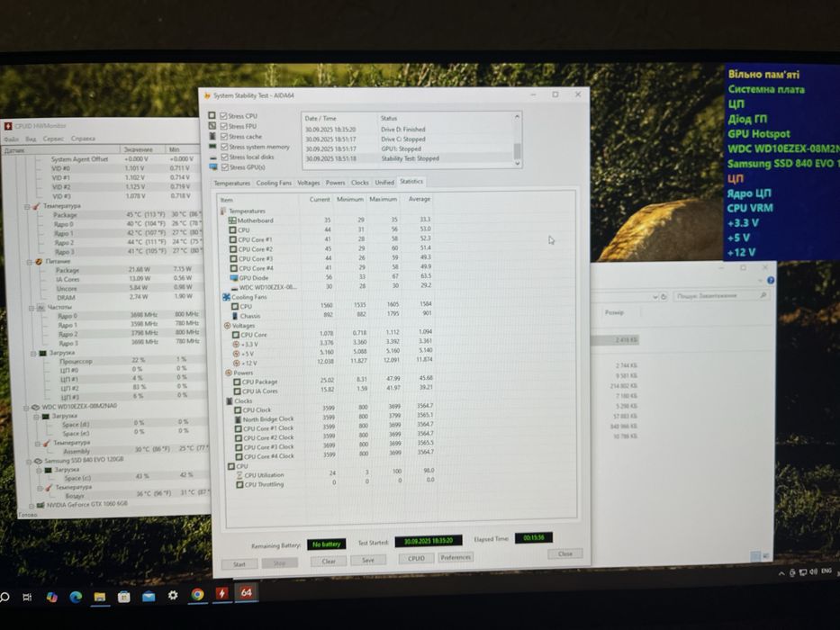Image resolution: width=840 pixels, height=630 pixels.
Task: Switch to Powers tab
Action: (335, 183)
